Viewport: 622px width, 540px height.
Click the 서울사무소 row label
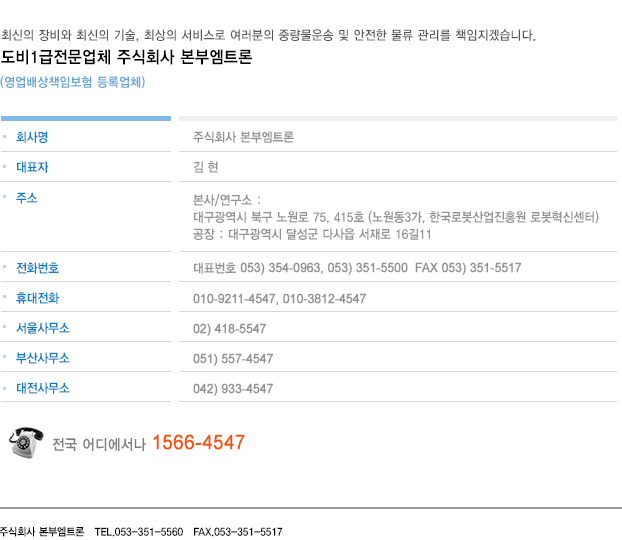pos(42,328)
